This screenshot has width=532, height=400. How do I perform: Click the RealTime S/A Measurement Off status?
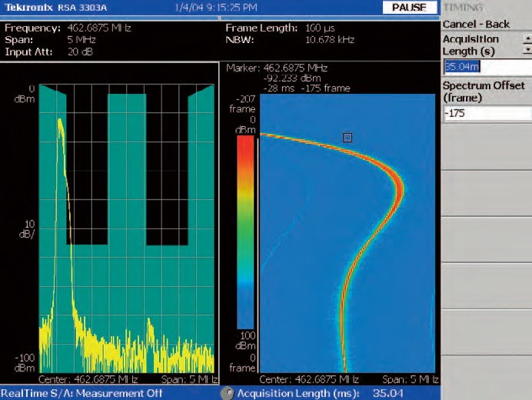pos(81,393)
